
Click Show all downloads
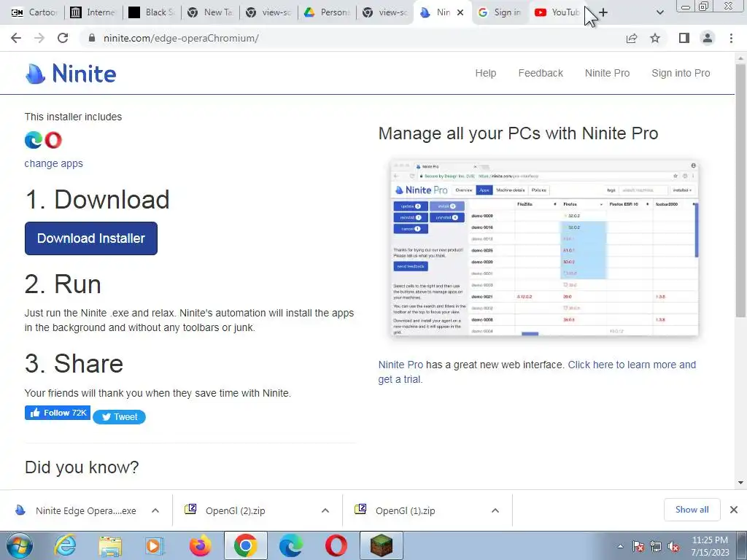[x=692, y=510]
